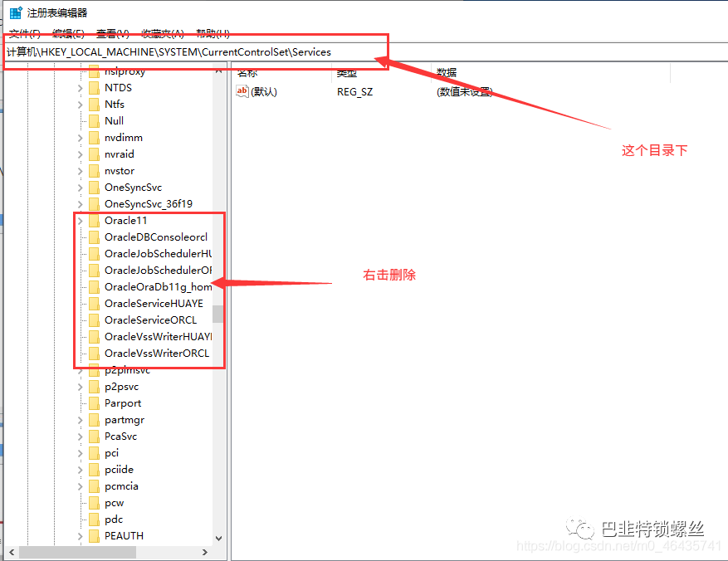Select the pcmcia key folder icon

[94, 486]
